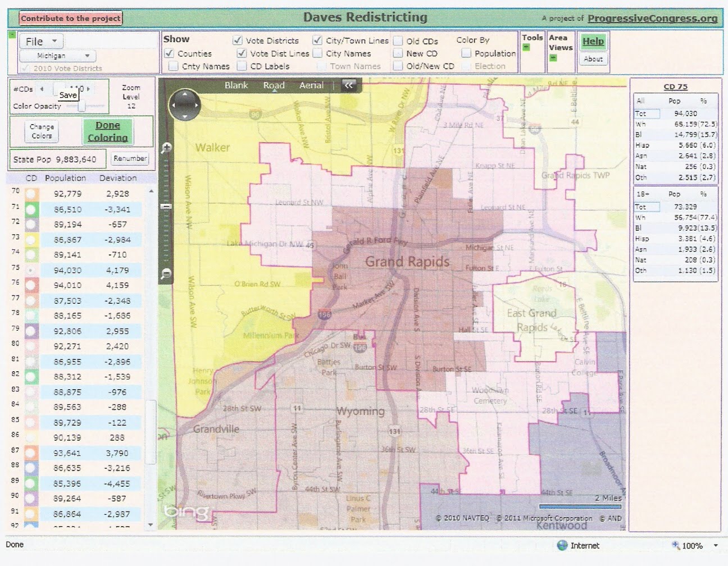Screen dimensions: 728x566
Task: Switch map view to Aerial
Action: point(311,85)
